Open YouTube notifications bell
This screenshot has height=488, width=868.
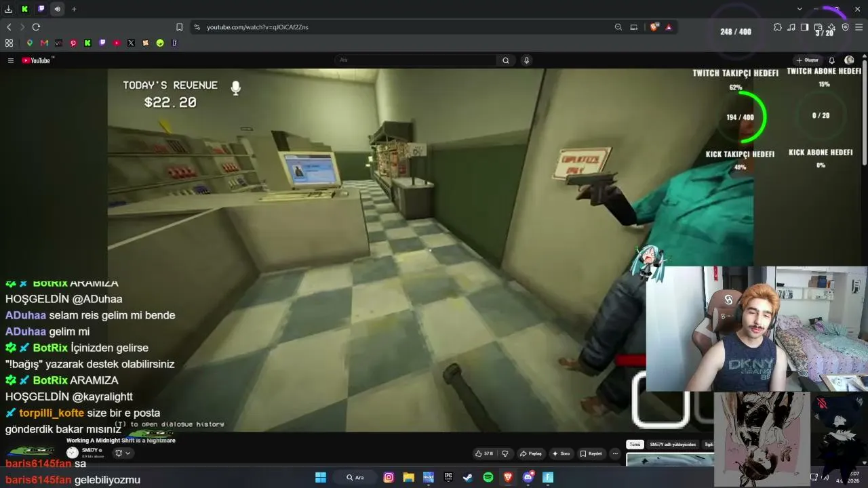point(832,60)
